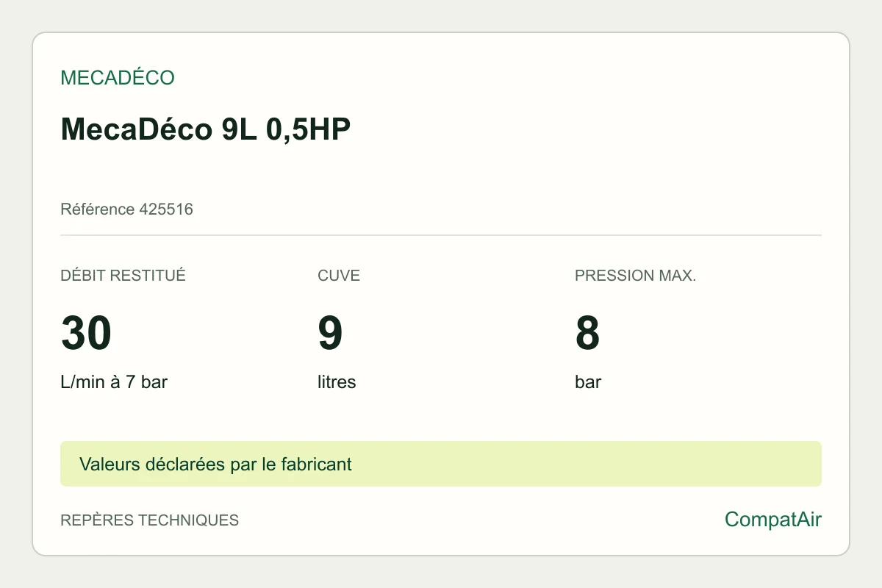Image resolution: width=882 pixels, height=588 pixels.
Task: Click the PRESSION MAX. label
Action: point(635,276)
